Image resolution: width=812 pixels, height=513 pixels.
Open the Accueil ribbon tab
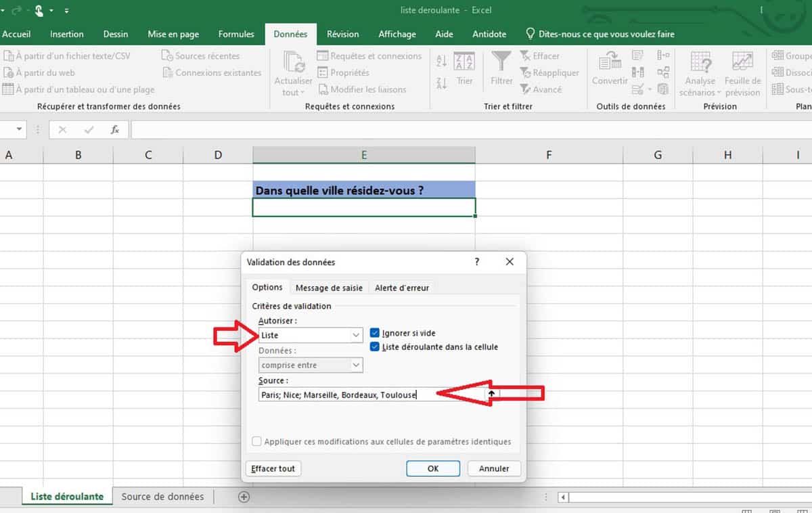coord(16,34)
